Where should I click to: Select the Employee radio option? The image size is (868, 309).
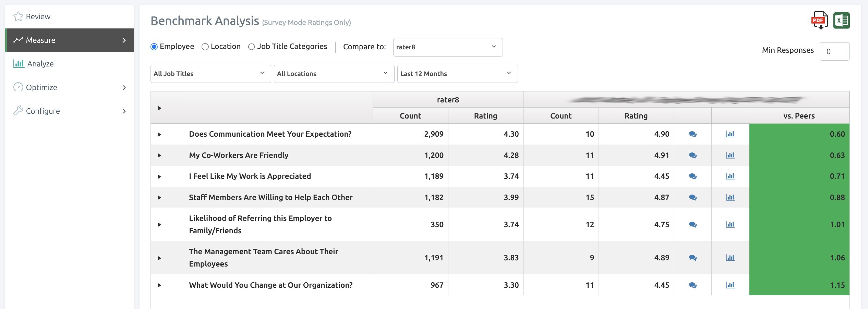pyautogui.click(x=154, y=47)
